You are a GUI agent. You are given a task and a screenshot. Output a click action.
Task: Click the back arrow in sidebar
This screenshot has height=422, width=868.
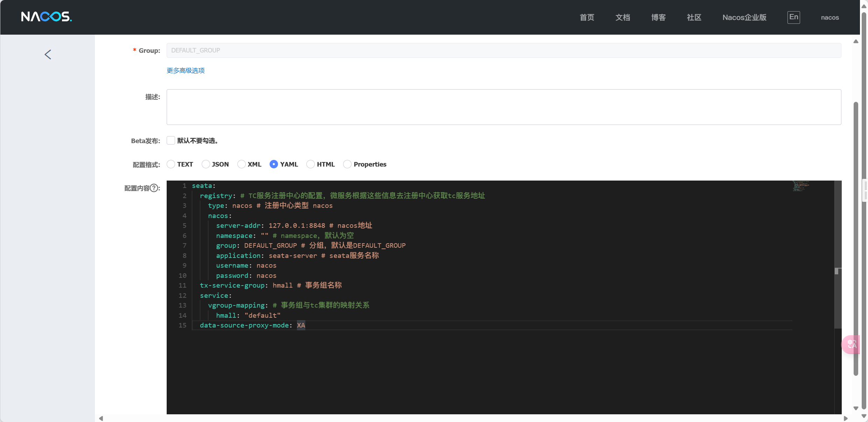tap(48, 55)
